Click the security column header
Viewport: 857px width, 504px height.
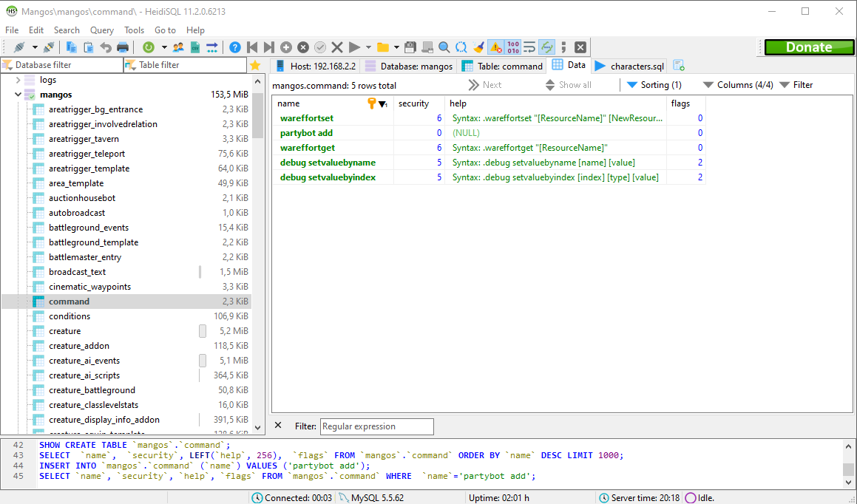[x=419, y=103]
